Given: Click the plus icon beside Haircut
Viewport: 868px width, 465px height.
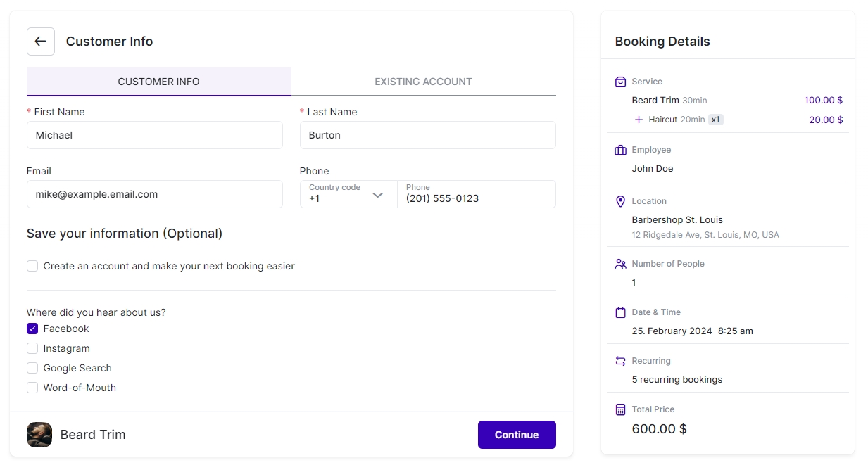Looking at the screenshot, I should [639, 120].
